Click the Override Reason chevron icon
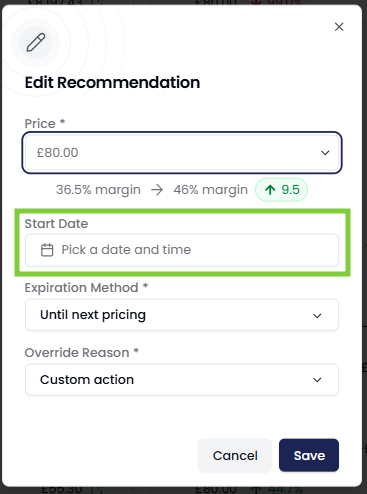This screenshot has height=494, width=367. [x=317, y=380]
